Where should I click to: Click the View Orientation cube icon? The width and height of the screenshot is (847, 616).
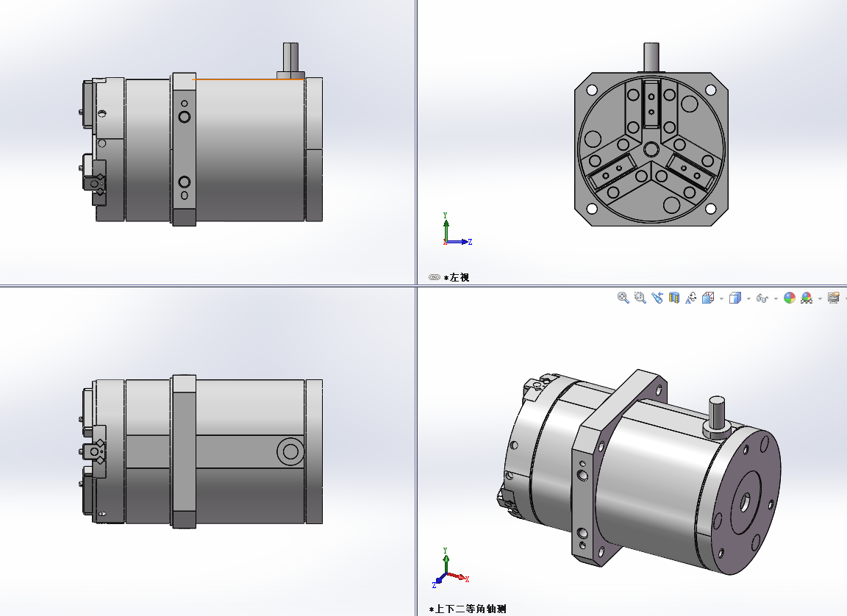(x=708, y=298)
